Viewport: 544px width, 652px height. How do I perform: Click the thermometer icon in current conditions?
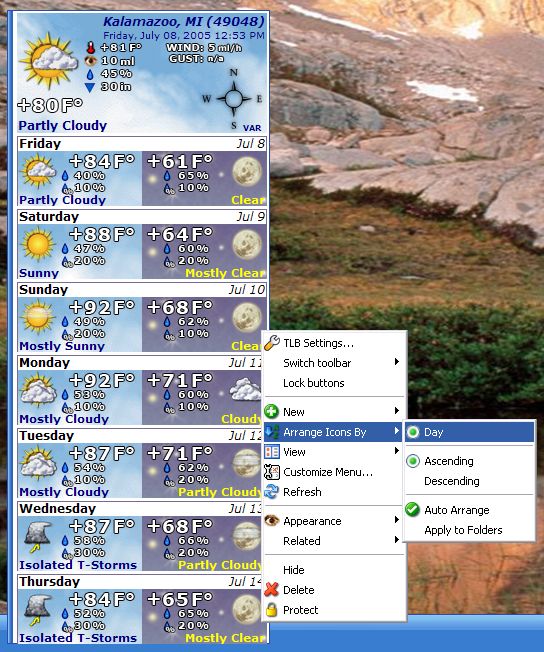(91, 47)
